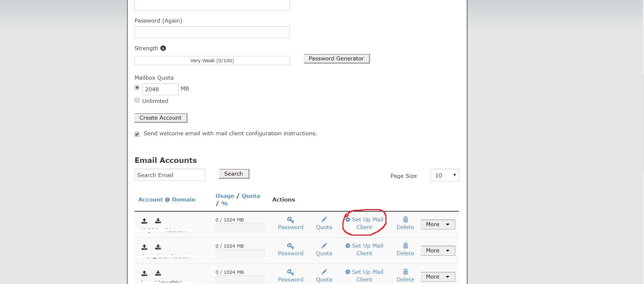644x284 pixels.
Task: Click the Very Weak strength meter bar
Action: point(212,61)
